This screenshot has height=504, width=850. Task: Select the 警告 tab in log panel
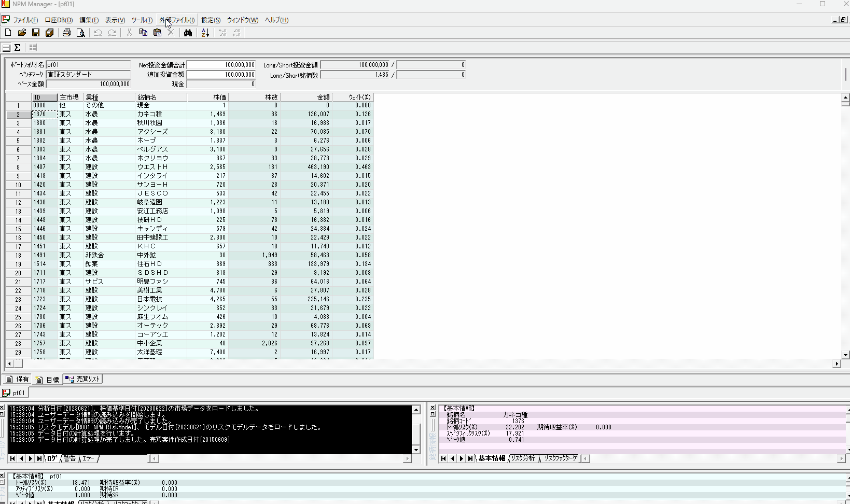coord(69,458)
